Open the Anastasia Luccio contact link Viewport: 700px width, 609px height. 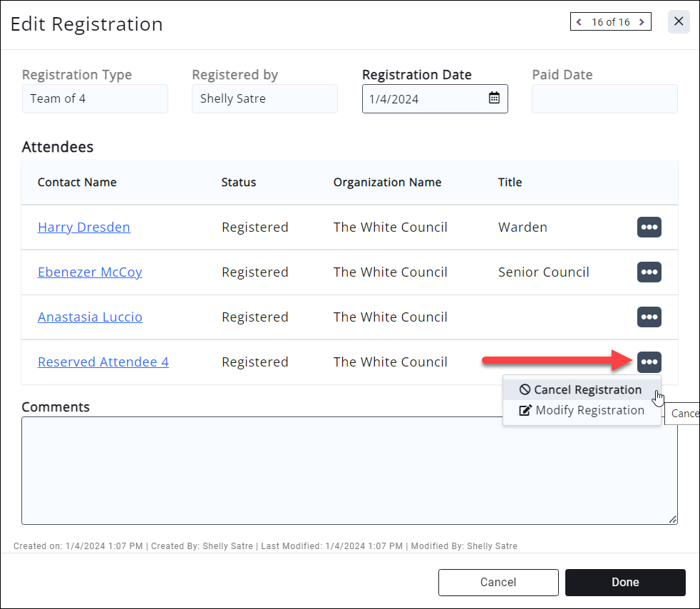point(90,317)
